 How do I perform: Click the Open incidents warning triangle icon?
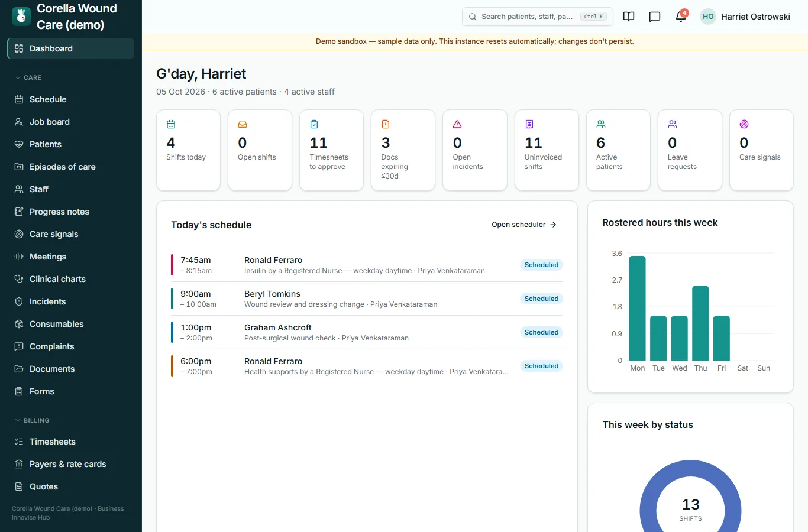tap(457, 124)
